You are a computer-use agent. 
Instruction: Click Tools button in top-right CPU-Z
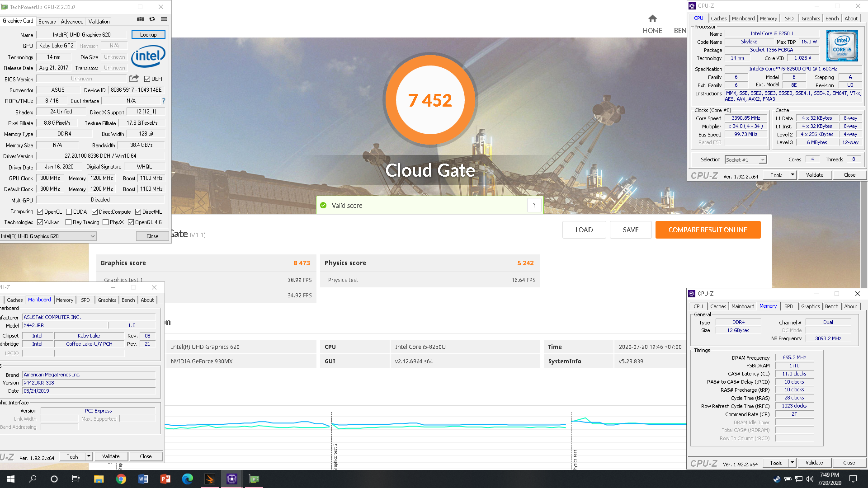point(776,175)
